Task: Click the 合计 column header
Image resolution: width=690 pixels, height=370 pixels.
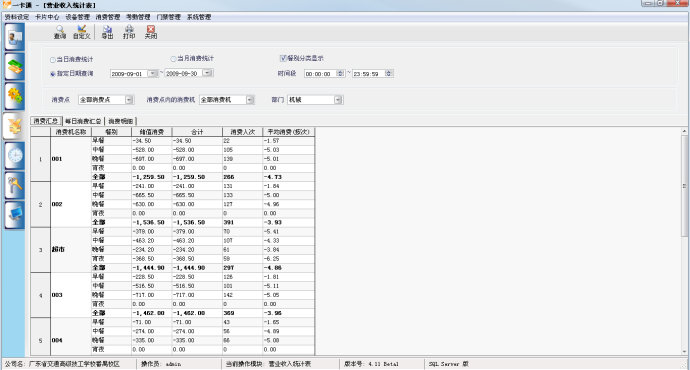Action: point(197,132)
